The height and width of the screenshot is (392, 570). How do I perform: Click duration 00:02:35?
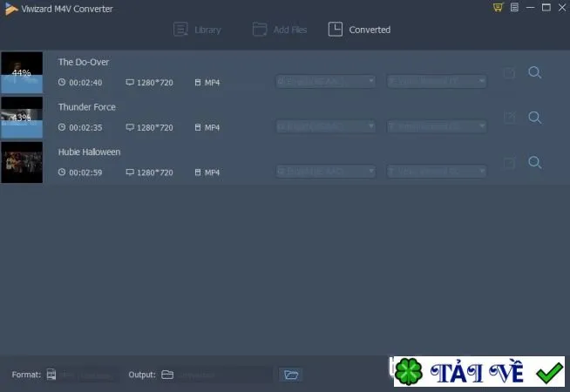pos(85,128)
